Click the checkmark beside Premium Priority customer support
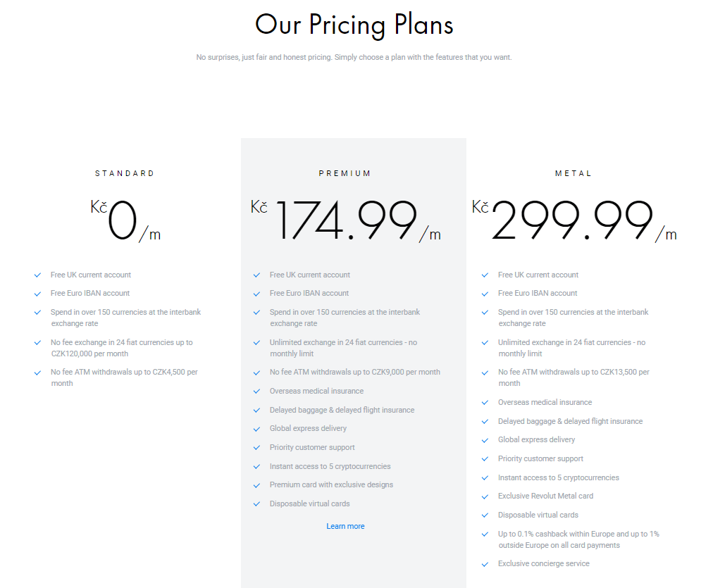Viewport: 713px width, 588px height. [x=257, y=448]
